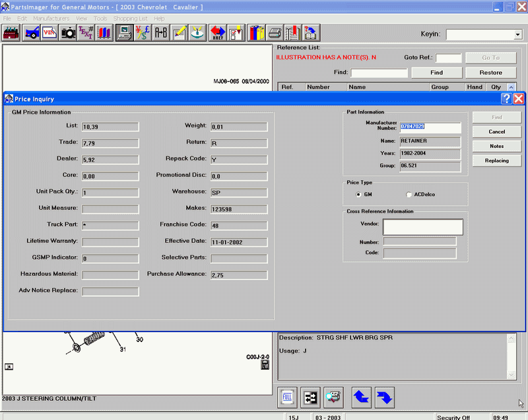The width and height of the screenshot is (528, 420).
Task: Click the Vendor input box
Action: (x=423, y=227)
